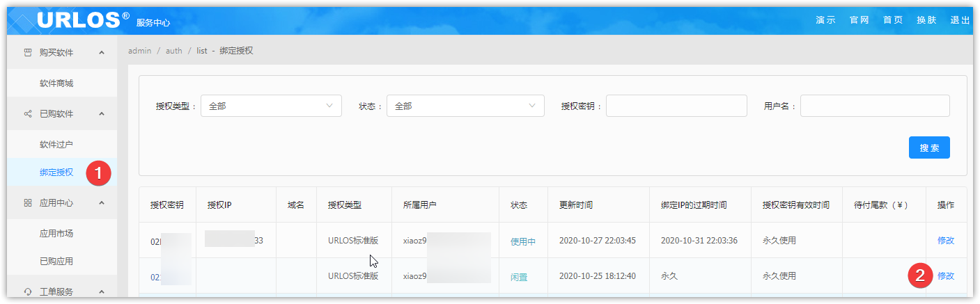The image size is (980, 304).
Task: Click the shopping icon beside 购买软件
Action: coord(28,53)
